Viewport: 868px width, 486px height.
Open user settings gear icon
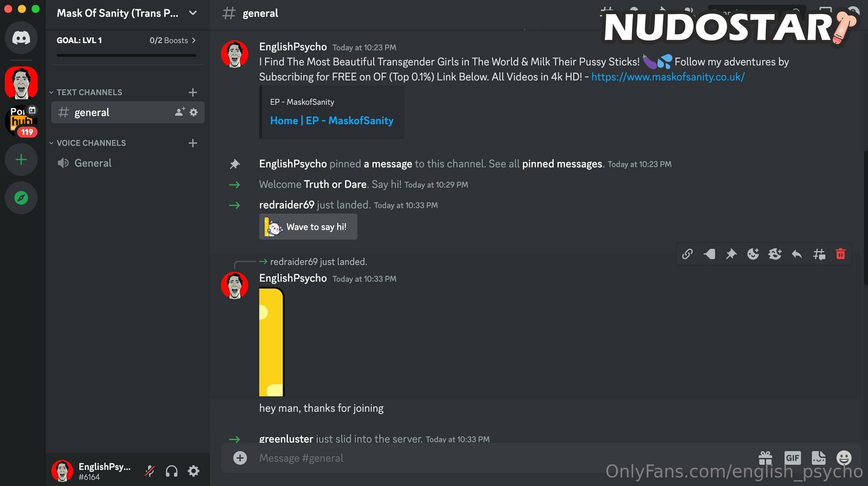[x=193, y=471]
